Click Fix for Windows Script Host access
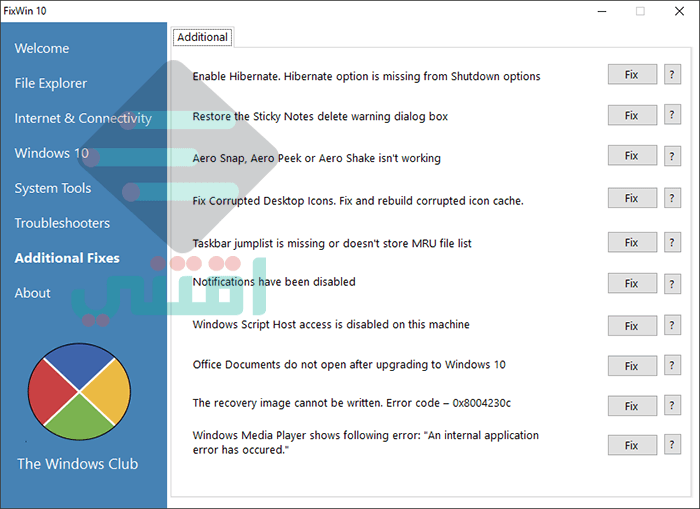The image size is (700, 509). pos(632,325)
